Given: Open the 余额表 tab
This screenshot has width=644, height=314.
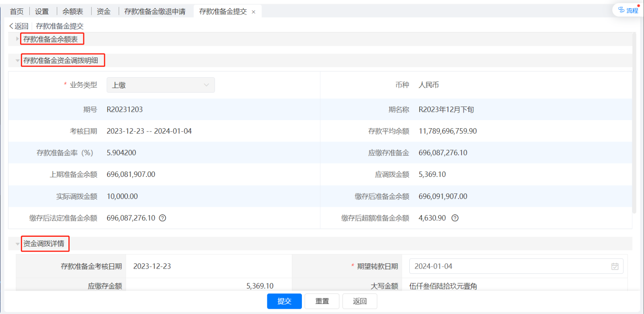Looking at the screenshot, I should point(72,12).
